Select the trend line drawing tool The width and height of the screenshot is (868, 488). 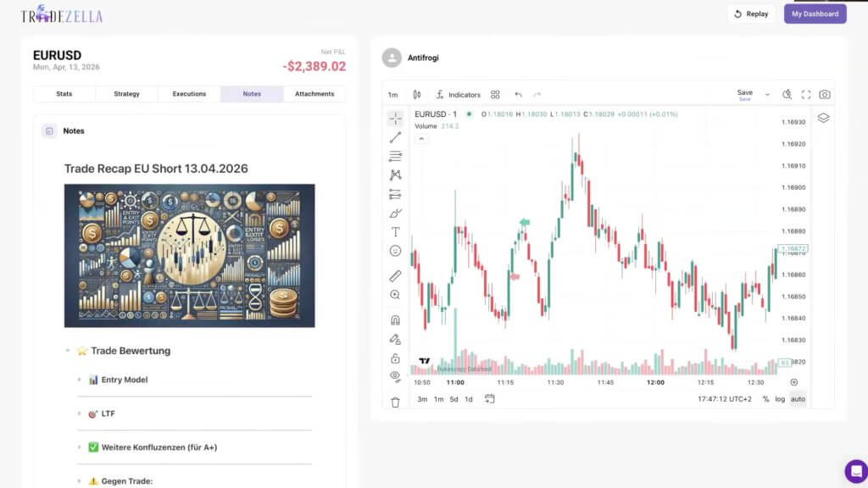point(395,137)
